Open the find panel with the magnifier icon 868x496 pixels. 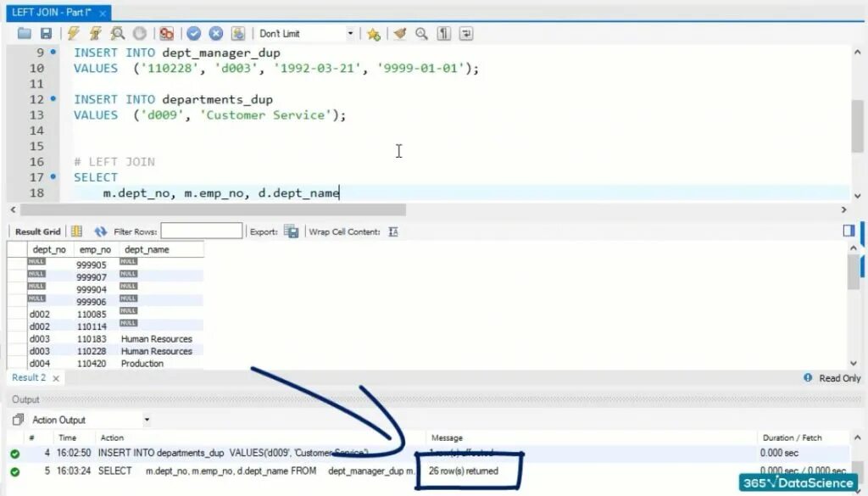click(421, 34)
